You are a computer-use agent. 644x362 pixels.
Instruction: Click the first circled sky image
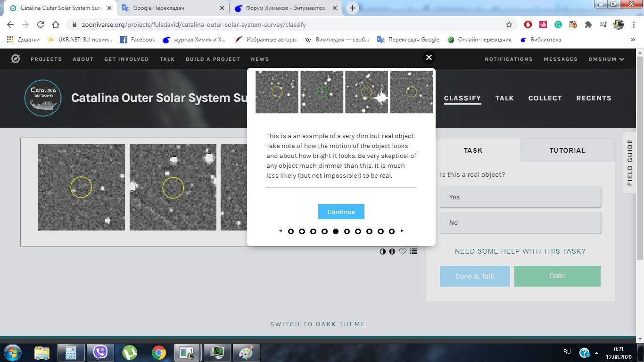click(x=82, y=187)
